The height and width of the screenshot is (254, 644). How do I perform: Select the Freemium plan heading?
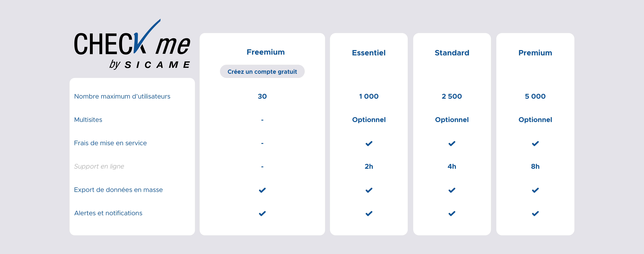click(x=266, y=52)
